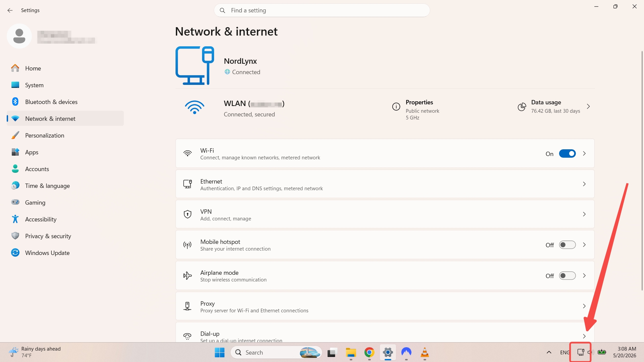Image resolution: width=644 pixels, height=362 pixels.
Task: Open the user profile avatar
Action: (x=19, y=36)
